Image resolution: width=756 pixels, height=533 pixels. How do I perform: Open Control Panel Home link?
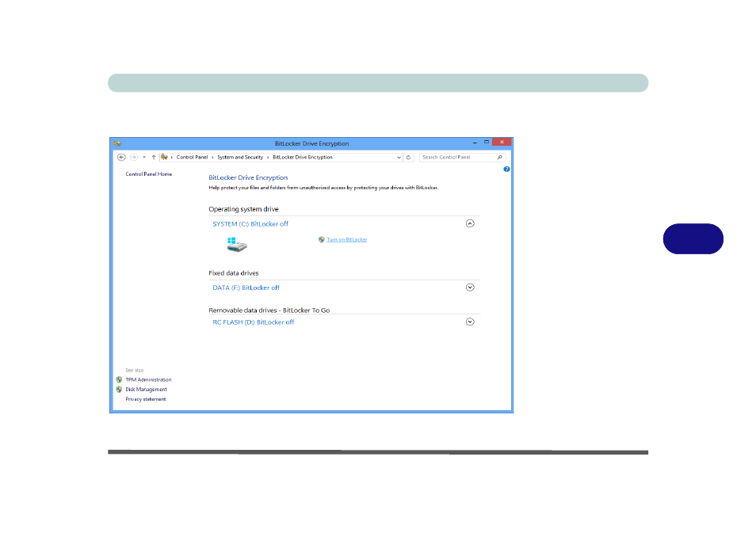(148, 174)
